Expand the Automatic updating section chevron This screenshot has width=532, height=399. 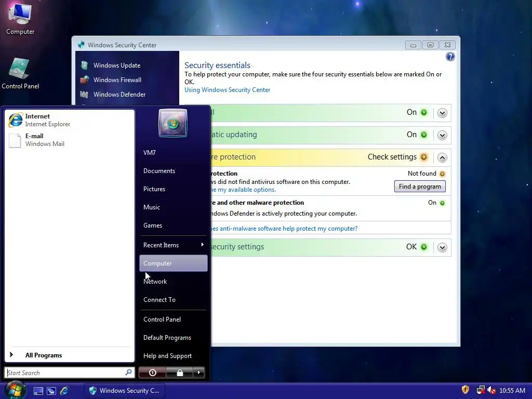[x=442, y=136]
